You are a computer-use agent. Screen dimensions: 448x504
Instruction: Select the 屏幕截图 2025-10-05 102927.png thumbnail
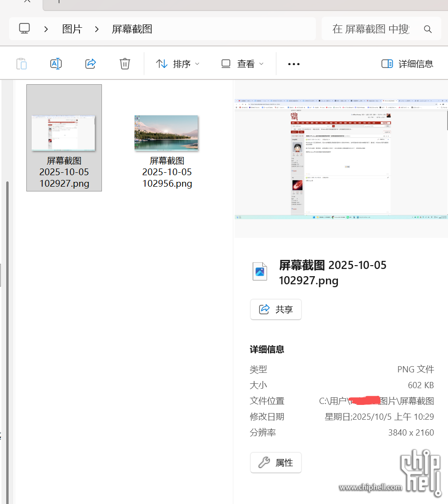click(x=64, y=134)
